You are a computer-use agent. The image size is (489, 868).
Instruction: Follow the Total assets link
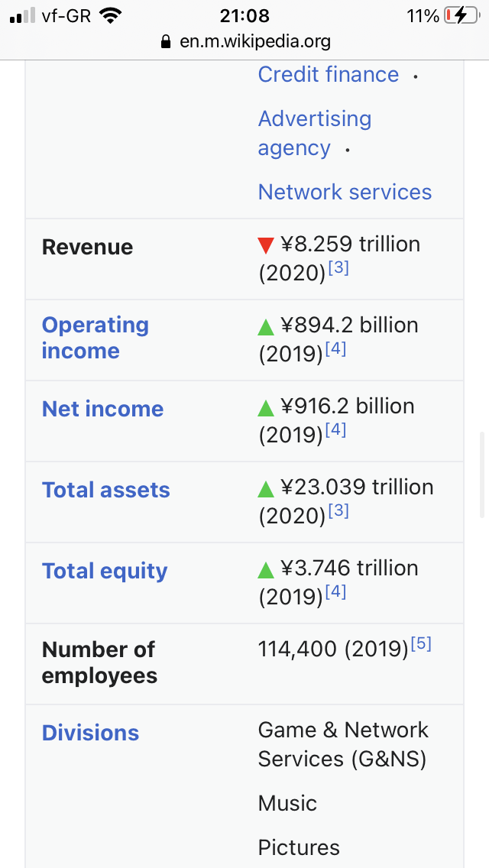pos(105,490)
